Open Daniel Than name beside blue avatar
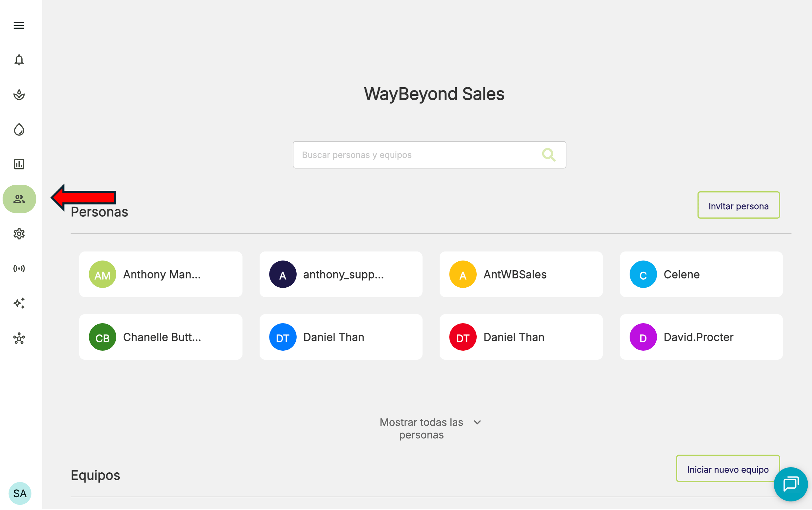This screenshot has height=510, width=812. (334, 337)
